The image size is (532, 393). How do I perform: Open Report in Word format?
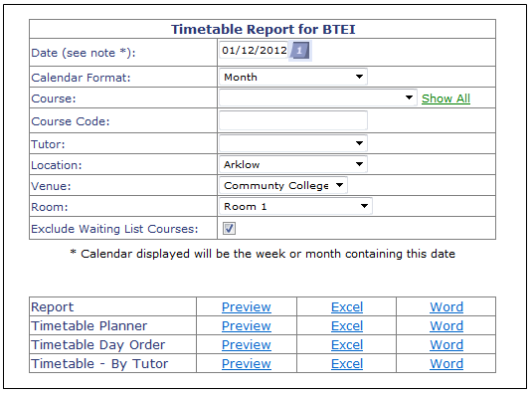446,307
